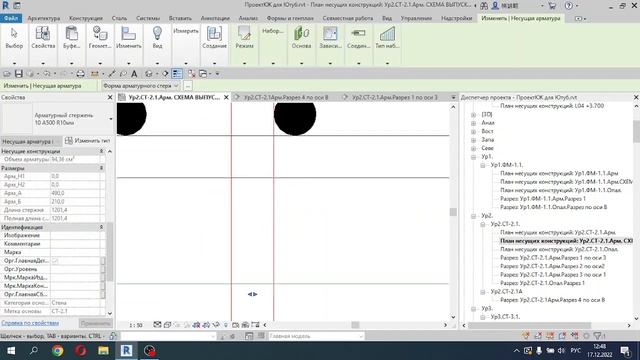Toggle thin lines toolbar icon
The height and width of the screenshot is (360, 640).
pyautogui.click(x=177, y=74)
